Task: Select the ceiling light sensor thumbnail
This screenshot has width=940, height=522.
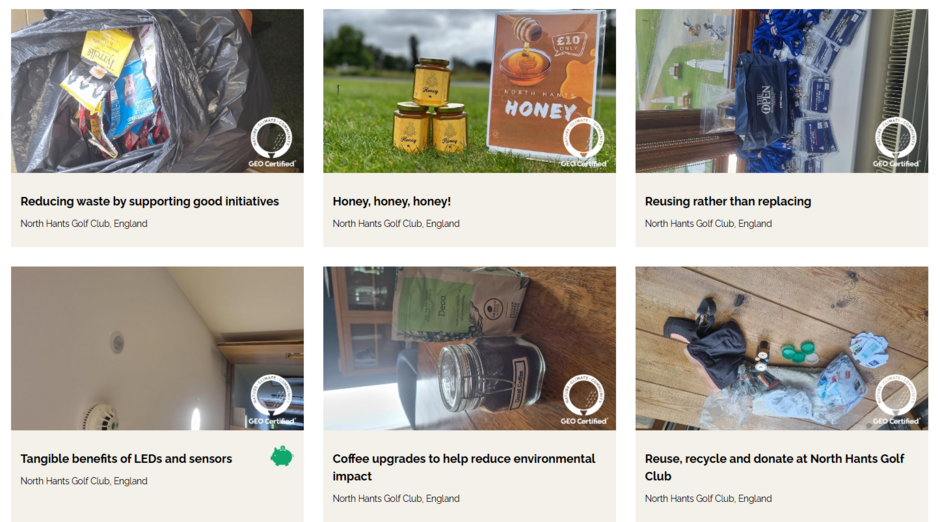Action: (157, 348)
